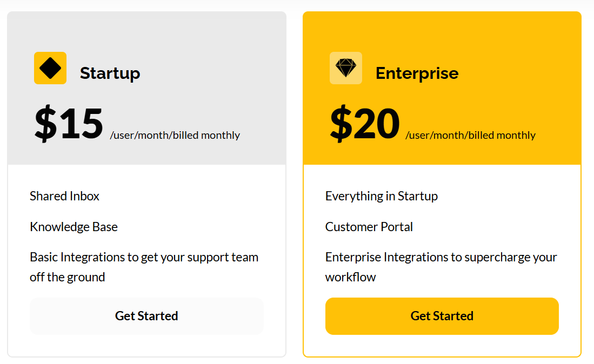Click the Startup plan diamond icon

click(50, 68)
